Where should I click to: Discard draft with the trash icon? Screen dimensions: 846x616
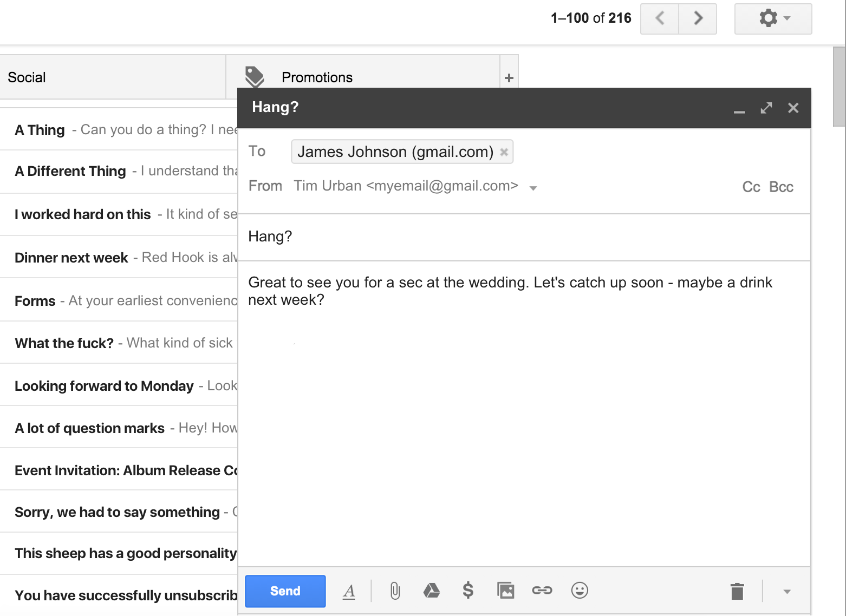click(737, 591)
